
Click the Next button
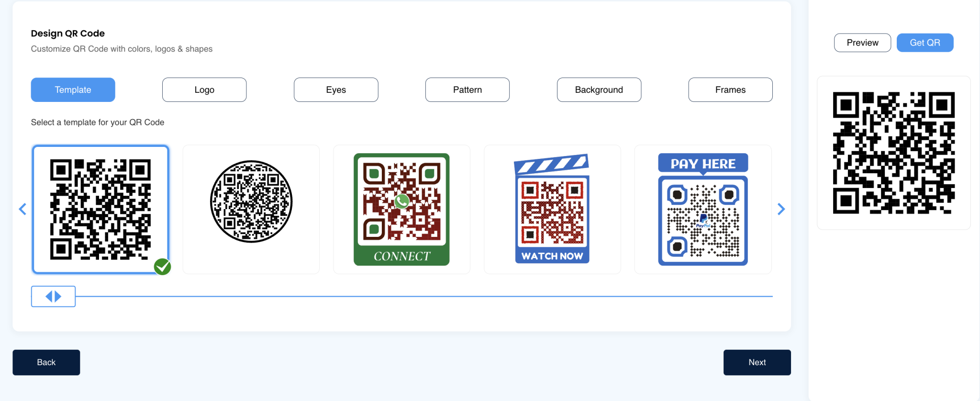(x=757, y=362)
